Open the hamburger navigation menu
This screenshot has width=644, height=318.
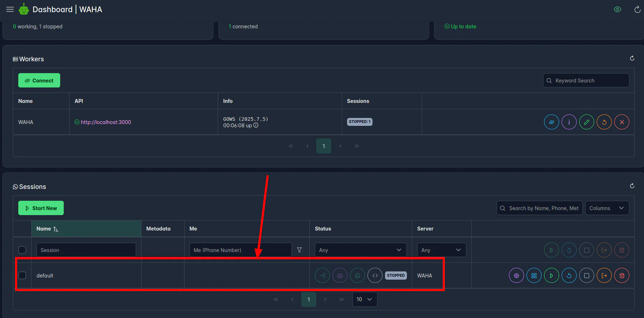click(x=10, y=9)
